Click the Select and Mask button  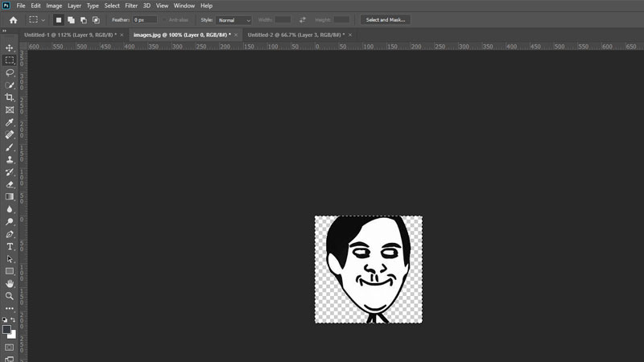click(x=386, y=19)
